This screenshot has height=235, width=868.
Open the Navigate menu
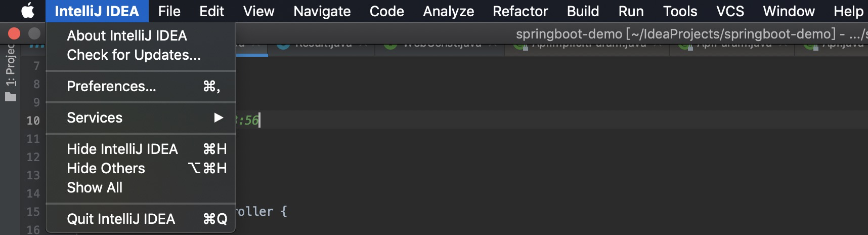click(322, 11)
